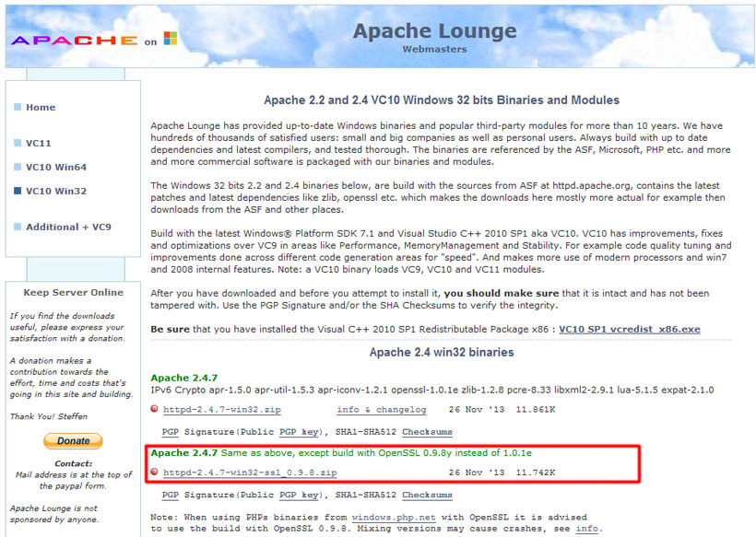This screenshot has height=537, width=756.
Task: Click the Donate button
Action: point(73,440)
